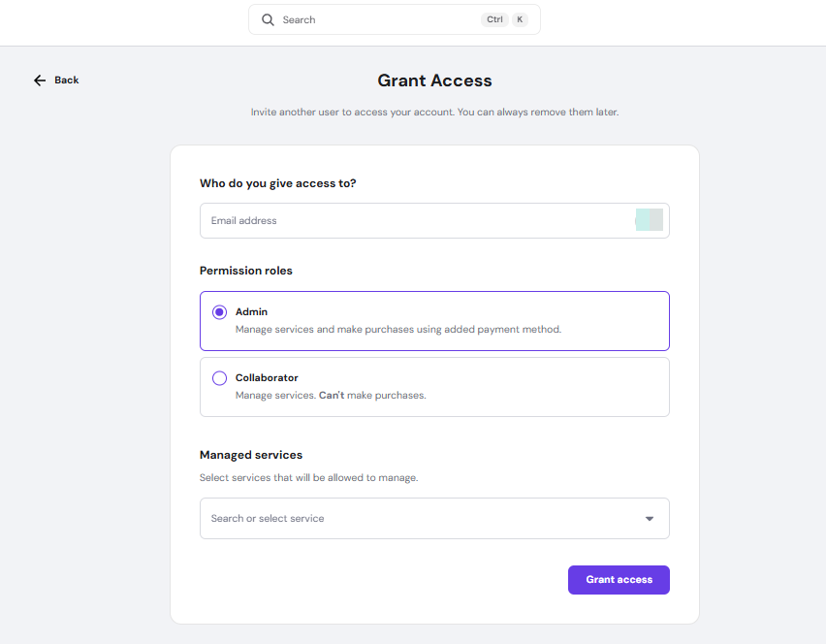Select the Admin radio button

pos(219,312)
